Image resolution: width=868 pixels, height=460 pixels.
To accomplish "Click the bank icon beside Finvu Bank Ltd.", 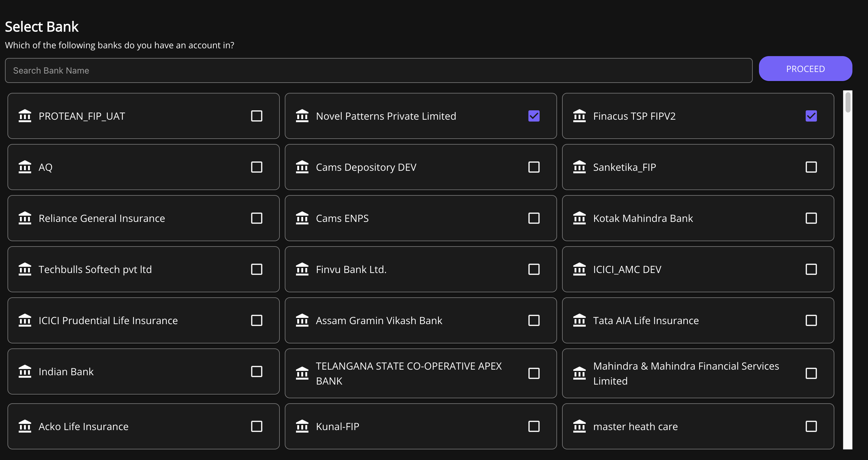I will (302, 269).
